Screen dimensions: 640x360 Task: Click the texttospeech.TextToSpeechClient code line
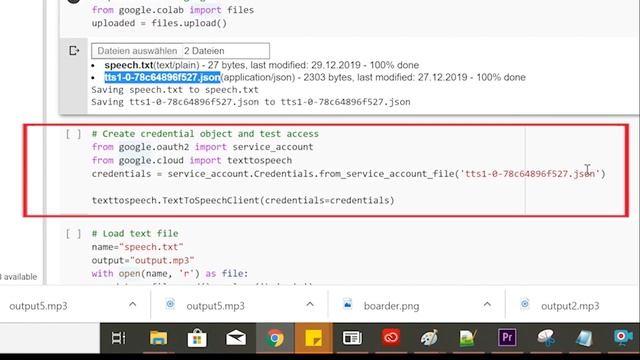tap(243, 200)
